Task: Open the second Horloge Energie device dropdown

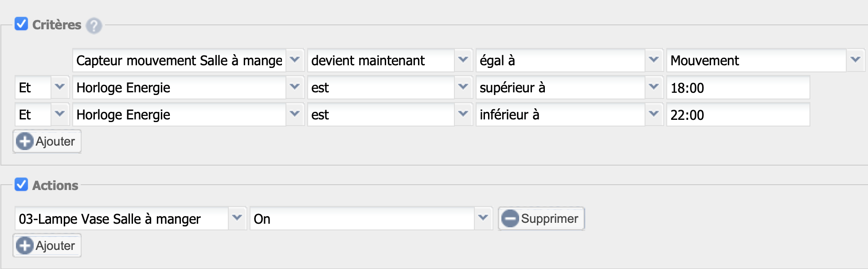Action: 188,115
